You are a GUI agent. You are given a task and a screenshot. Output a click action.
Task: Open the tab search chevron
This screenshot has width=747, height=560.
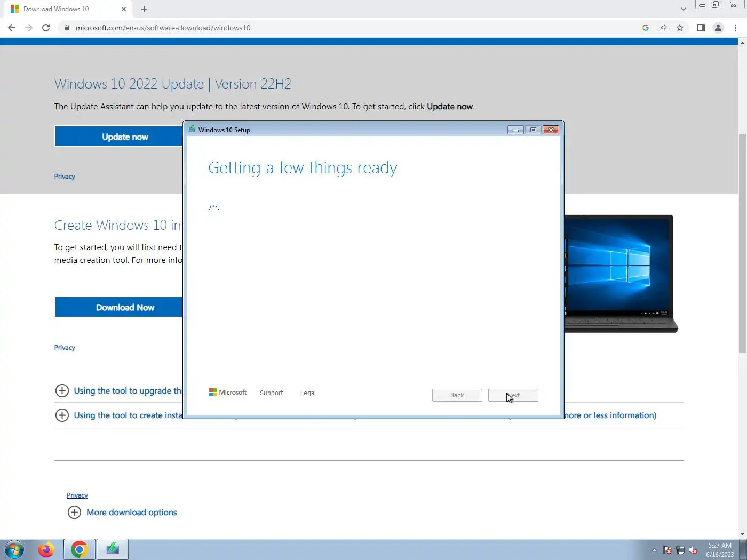click(684, 9)
